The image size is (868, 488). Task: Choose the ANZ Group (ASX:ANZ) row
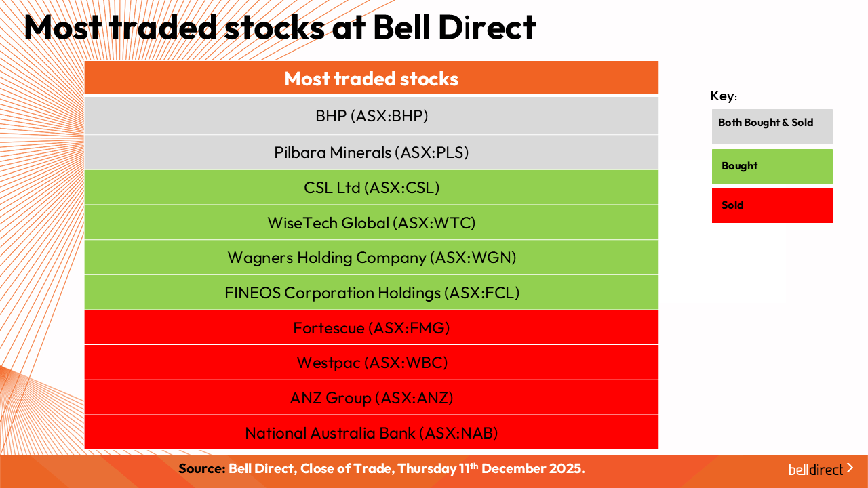pos(371,398)
